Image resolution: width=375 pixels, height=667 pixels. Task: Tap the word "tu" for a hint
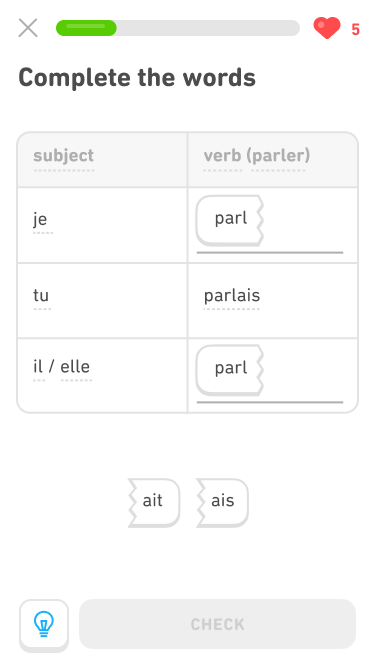pyautogui.click(x=41, y=295)
